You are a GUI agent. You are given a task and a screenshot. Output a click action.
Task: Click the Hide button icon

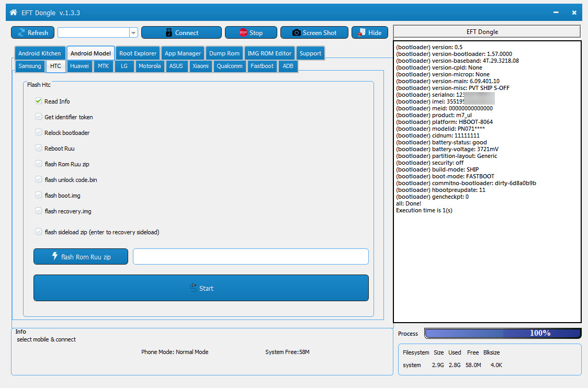point(361,32)
